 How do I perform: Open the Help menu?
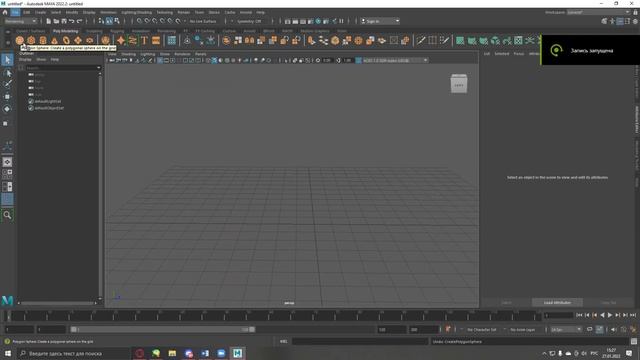[260, 13]
